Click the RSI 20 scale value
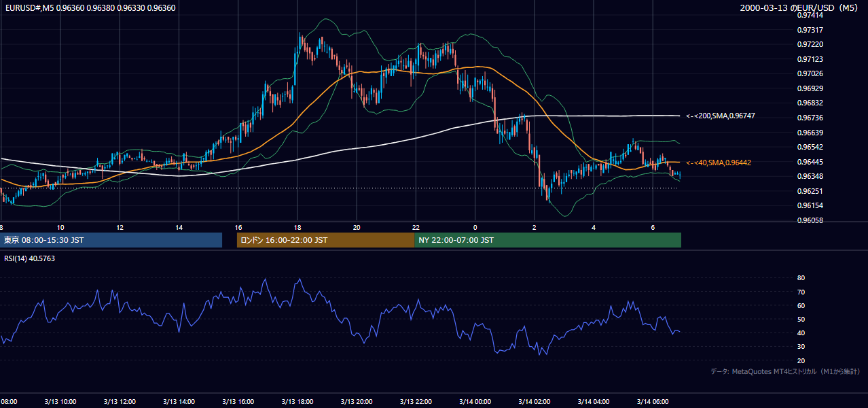 pyautogui.click(x=801, y=360)
